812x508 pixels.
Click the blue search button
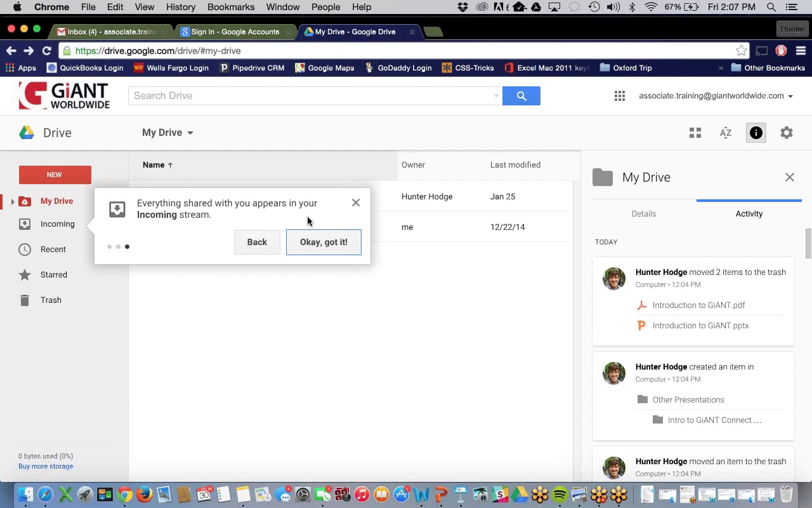(x=521, y=96)
